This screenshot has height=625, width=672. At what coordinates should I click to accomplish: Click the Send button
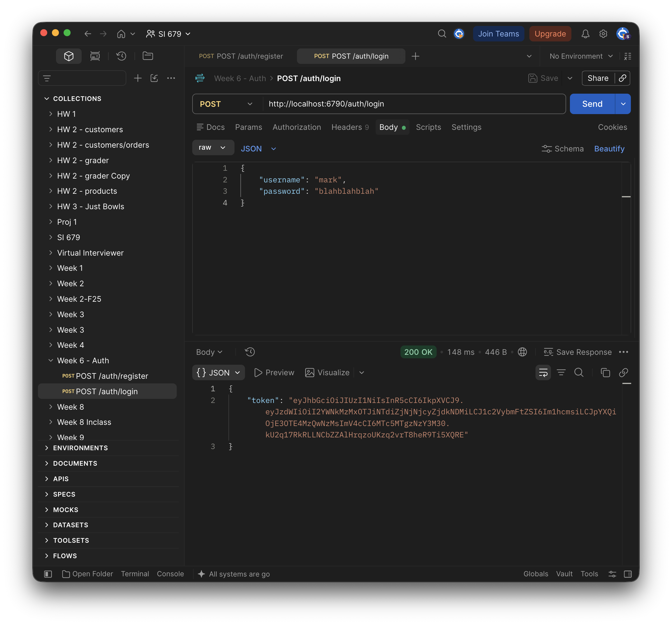pyautogui.click(x=592, y=104)
